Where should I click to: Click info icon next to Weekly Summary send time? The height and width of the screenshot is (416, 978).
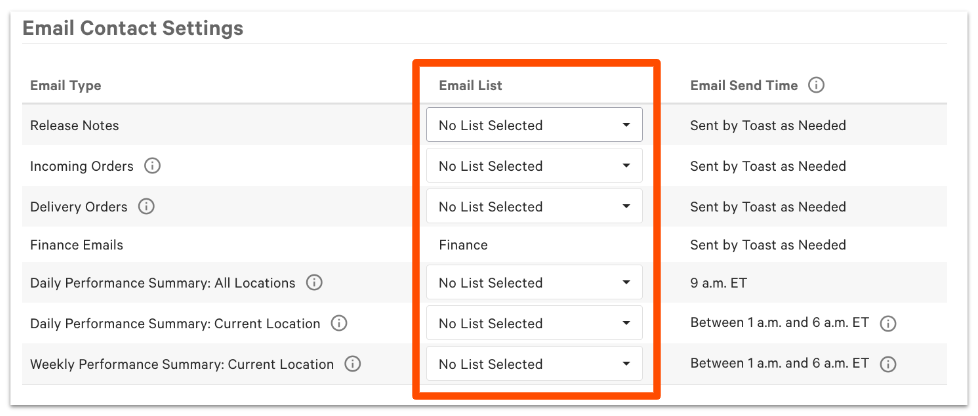click(x=888, y=364)
